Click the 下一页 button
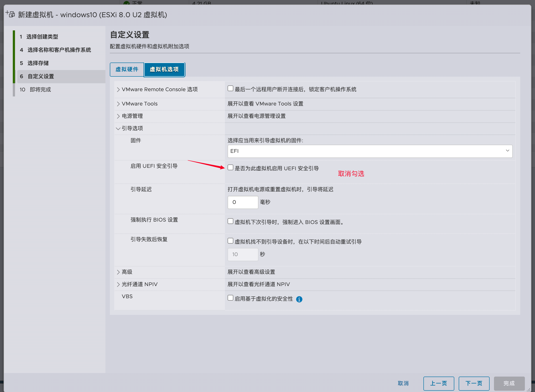The width and height of the screenshot is (535, 392). coord(474,383)
